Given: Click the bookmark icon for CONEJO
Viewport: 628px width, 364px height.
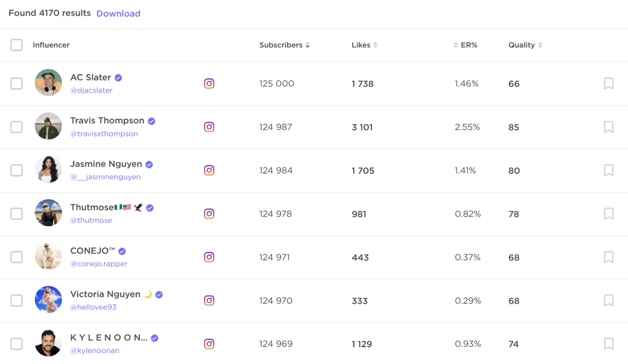Looking at the screenshot, I should tap(608, 257).
